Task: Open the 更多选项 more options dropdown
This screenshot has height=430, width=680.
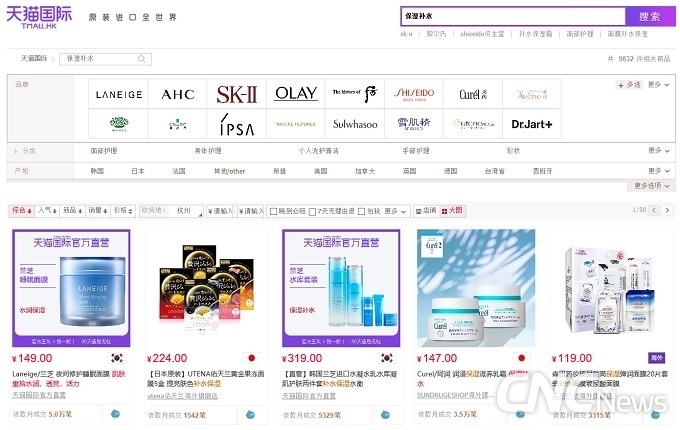Action: [651, 186]
